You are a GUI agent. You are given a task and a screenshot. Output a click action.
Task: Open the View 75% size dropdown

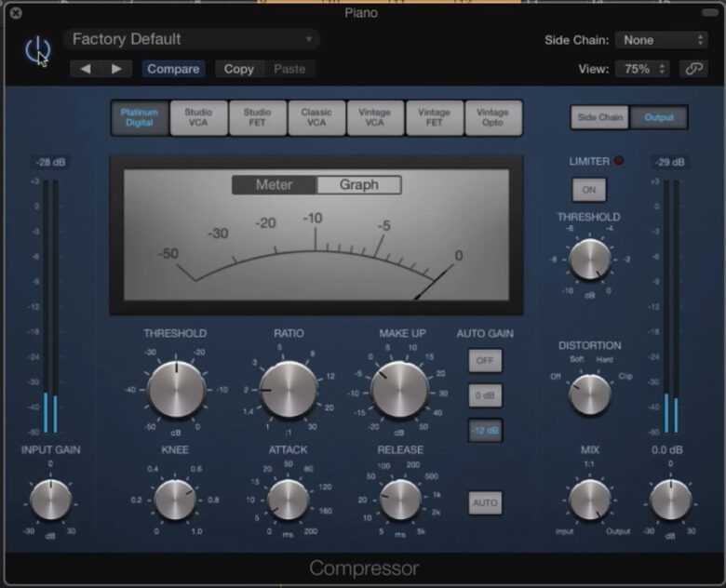click(641, 69)
